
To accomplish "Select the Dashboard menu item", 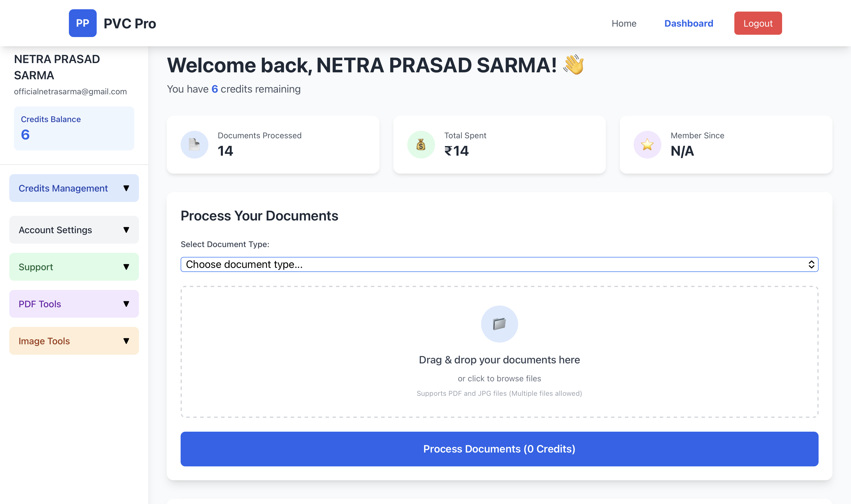I will click(x=689, y=23).
